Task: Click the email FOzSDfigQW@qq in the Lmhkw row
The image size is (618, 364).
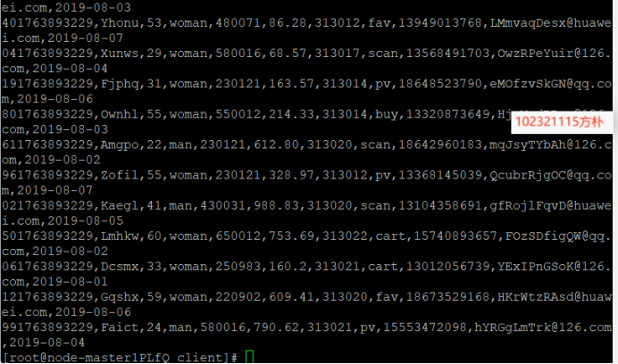Action: (555, 236)
